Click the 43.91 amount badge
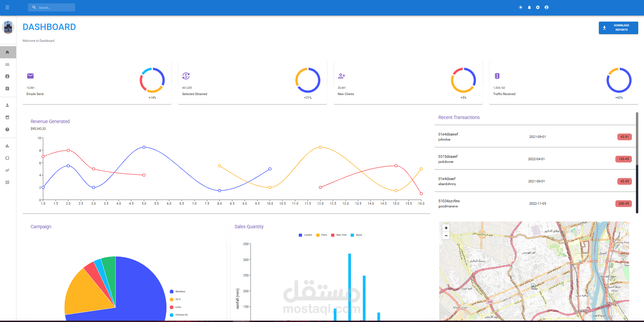 pyautogui.click(x=624, y=137)
